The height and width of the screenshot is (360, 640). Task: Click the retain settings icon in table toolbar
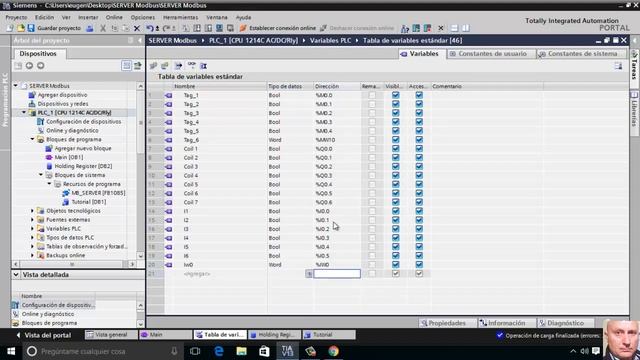pos(203,66)
